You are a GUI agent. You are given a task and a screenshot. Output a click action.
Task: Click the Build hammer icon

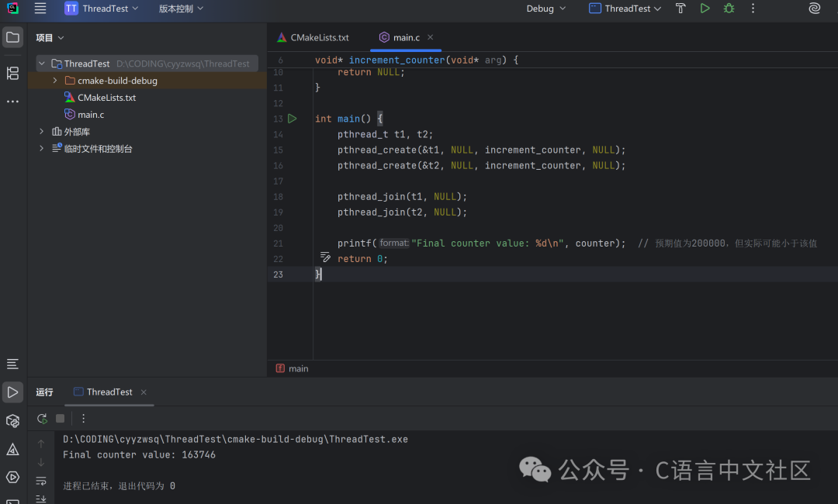pyautogui.click(x=680, y=8)
